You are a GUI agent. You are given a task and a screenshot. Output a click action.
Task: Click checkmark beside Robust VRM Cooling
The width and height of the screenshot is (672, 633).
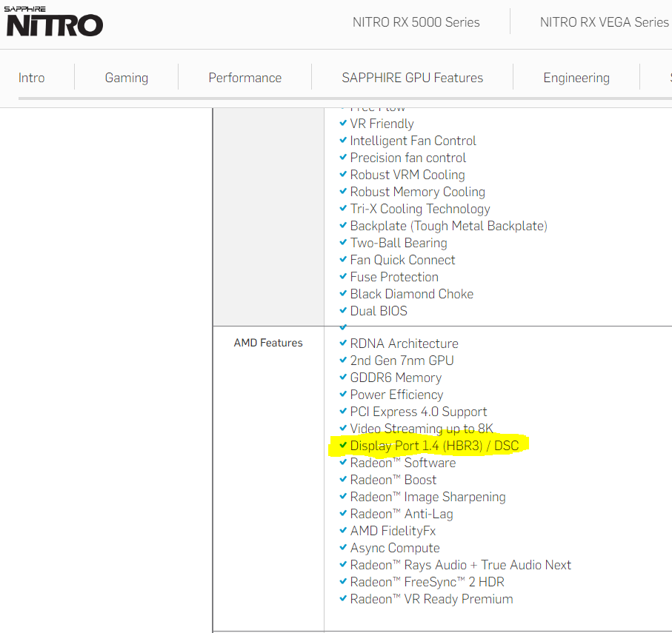click(x=343, y=173)
